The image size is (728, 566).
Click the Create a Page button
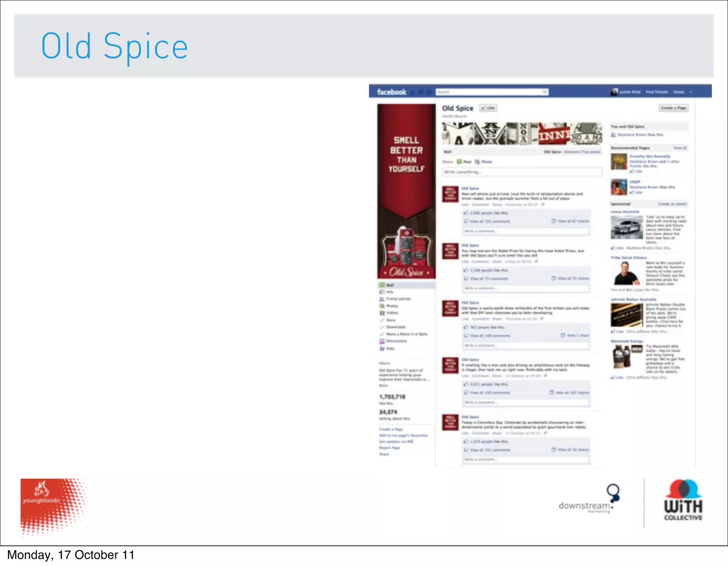point(674,108)
